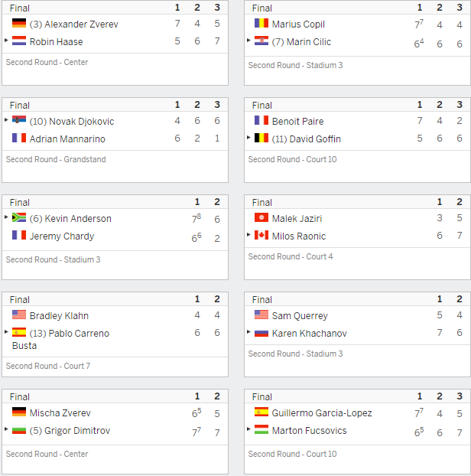
Task: Click the South African flag by Kevin Anderson
Action: pyautogui.click(x=19, y=217)
